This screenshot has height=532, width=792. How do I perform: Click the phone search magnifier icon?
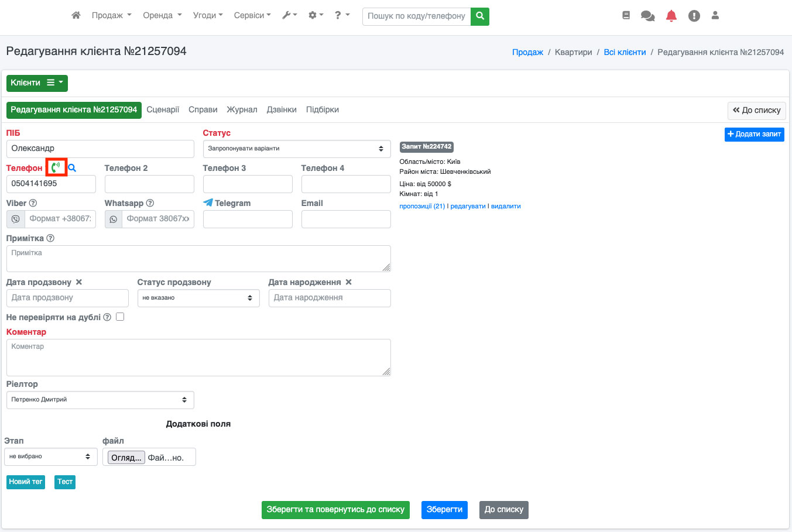coord(72,168)
